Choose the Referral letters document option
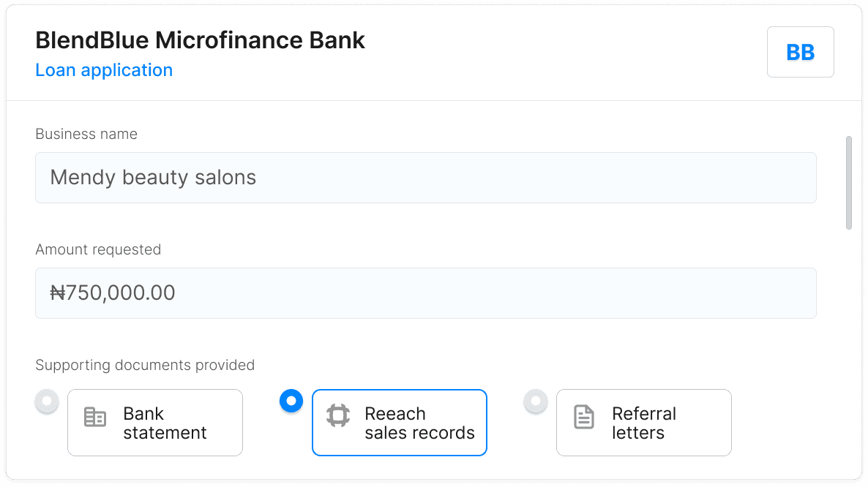Viewport: 868px width, 487px height. coord(643,422)
